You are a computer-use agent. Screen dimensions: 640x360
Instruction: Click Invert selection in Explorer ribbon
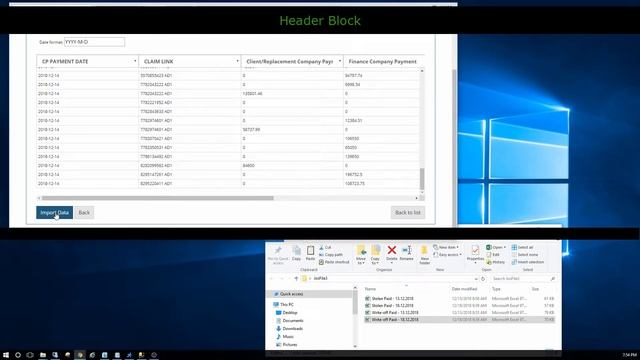[x=528, y=262]
